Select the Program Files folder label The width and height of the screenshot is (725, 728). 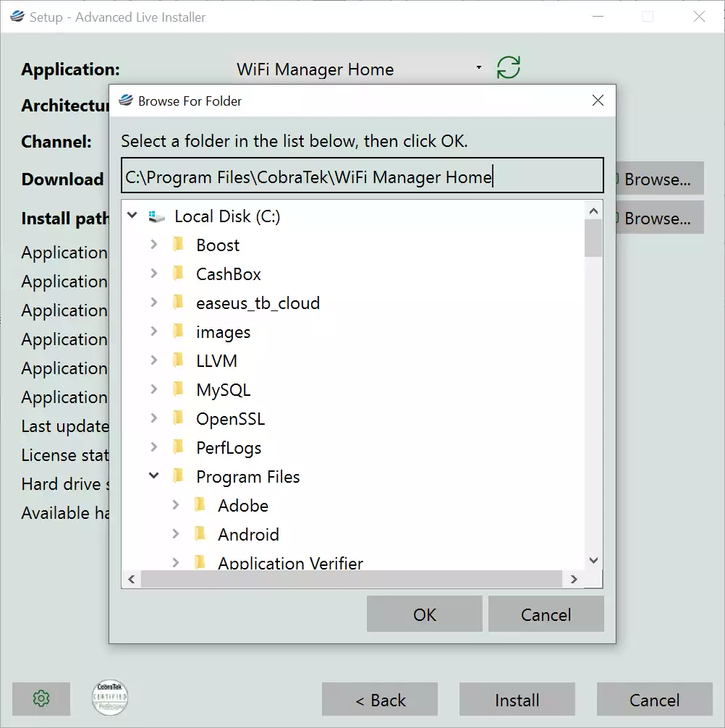pos(248,477)
